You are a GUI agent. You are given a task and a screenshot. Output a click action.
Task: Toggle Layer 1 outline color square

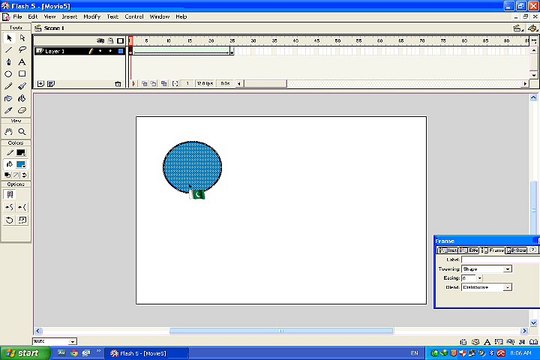pyautogui.click(x=121, y=51)
